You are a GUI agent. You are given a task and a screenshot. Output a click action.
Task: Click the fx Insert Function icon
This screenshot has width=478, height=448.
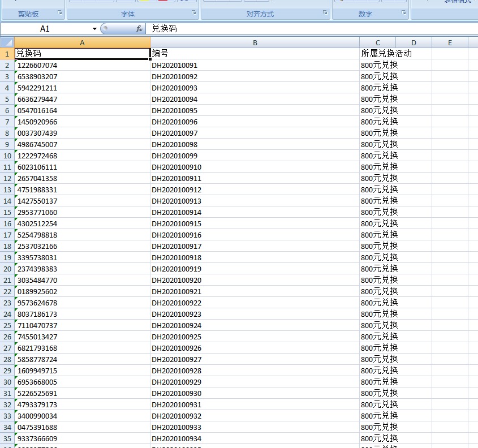pyautogui.click(x=139, y=28)
